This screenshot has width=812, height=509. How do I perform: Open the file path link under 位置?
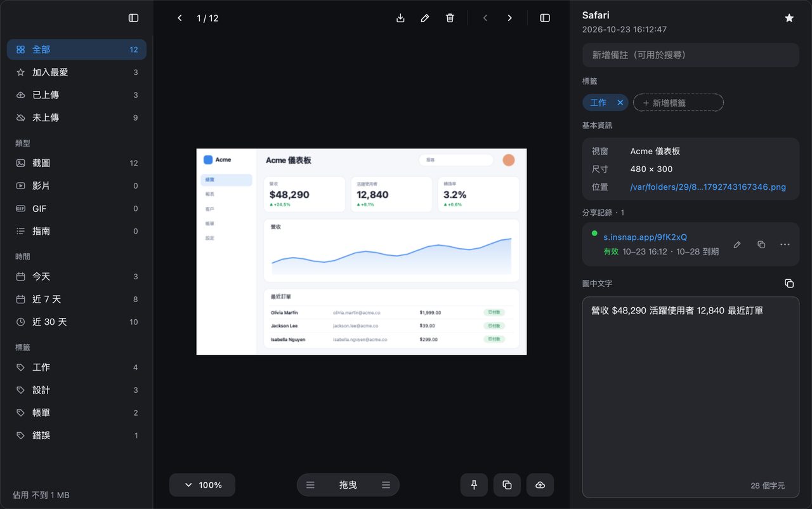(x=708, y=187)
